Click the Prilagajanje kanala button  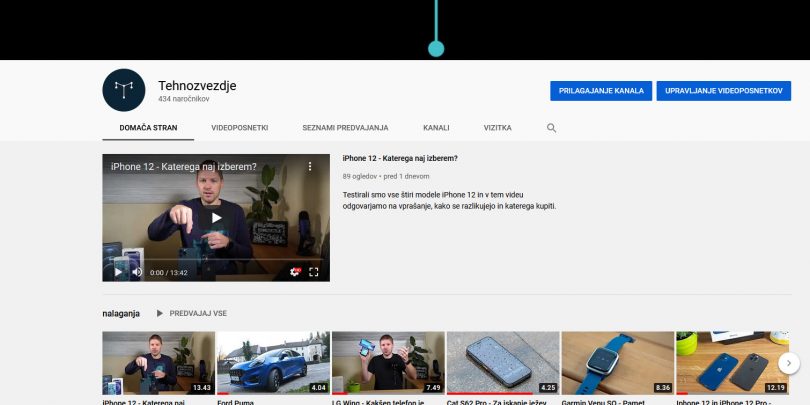tap(600, 91)
